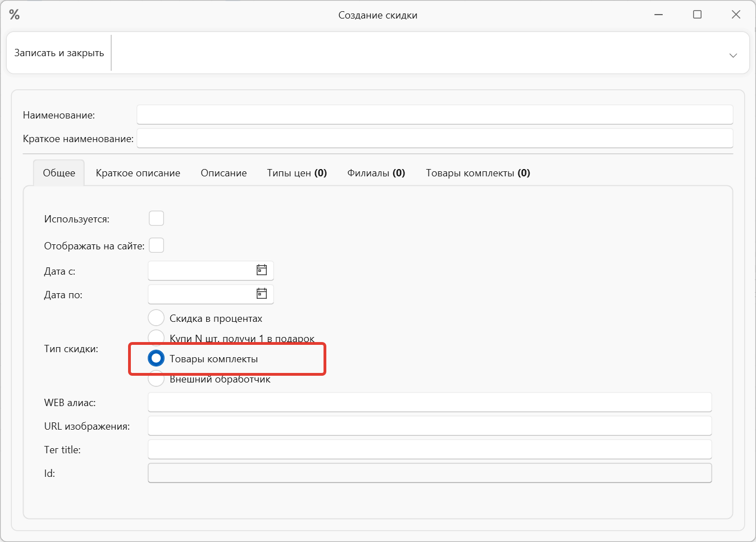Switch to Краткое описание tab
This screenshot has height=542, width=756.
[138, 173]
